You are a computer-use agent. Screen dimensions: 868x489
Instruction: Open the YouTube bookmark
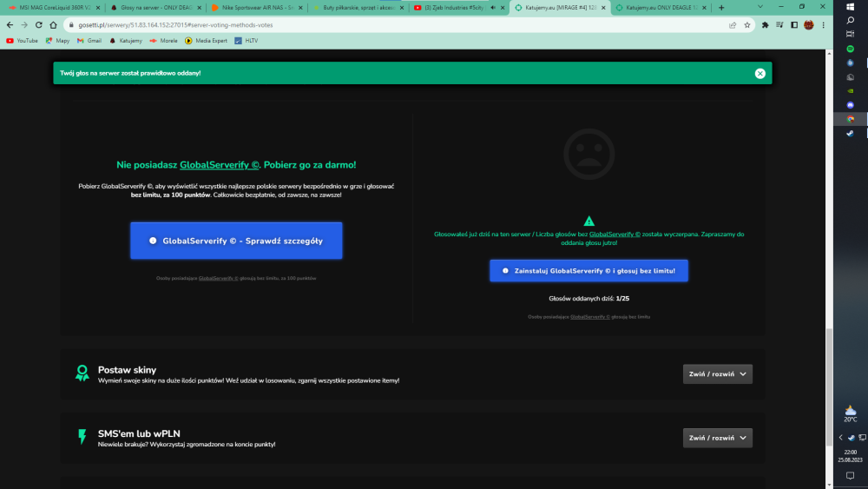tap(23, 41)
